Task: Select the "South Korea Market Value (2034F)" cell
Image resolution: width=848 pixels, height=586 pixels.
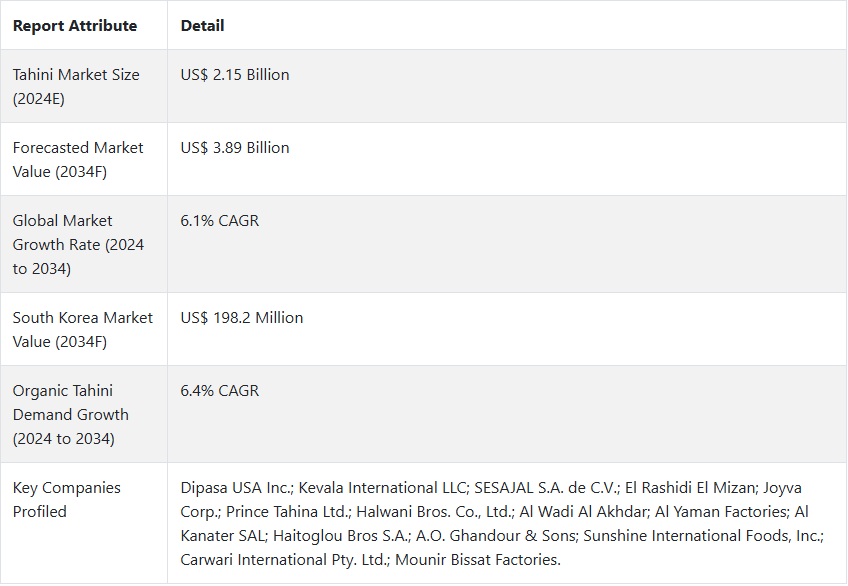Action: 83,330
